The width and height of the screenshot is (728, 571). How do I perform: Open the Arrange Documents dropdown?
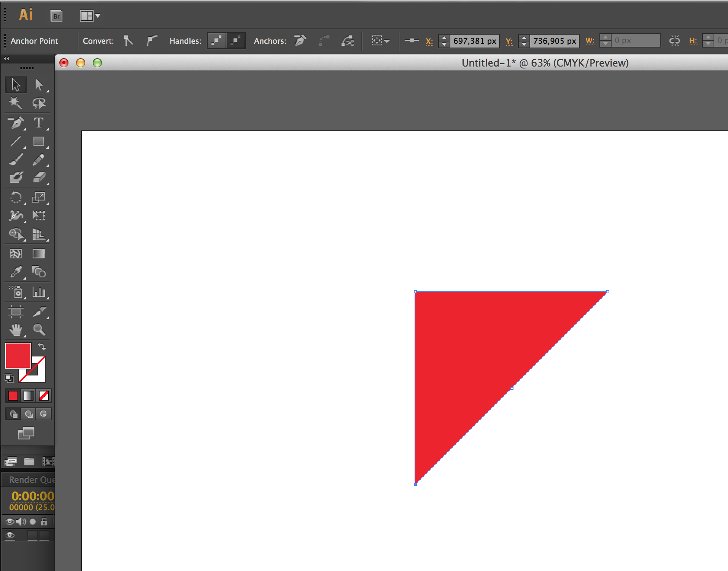click(90, 16)
